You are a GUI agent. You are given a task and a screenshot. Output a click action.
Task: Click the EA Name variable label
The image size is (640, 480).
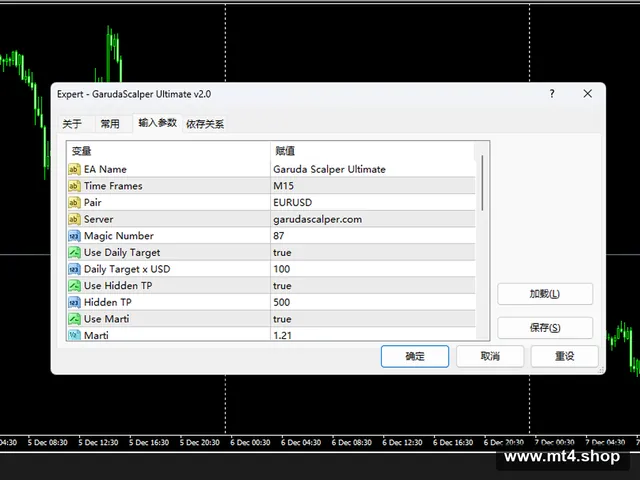[105, 169]
